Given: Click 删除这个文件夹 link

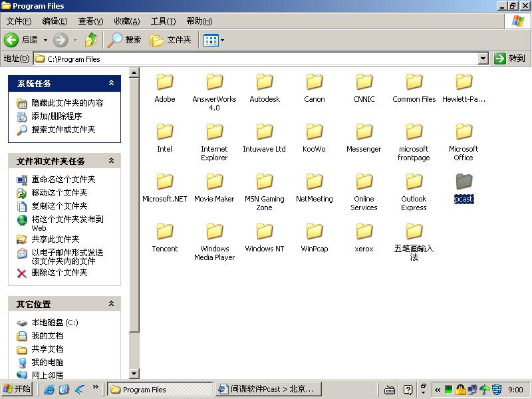Looking at the screenshot, I should click(x=59, y=273).
